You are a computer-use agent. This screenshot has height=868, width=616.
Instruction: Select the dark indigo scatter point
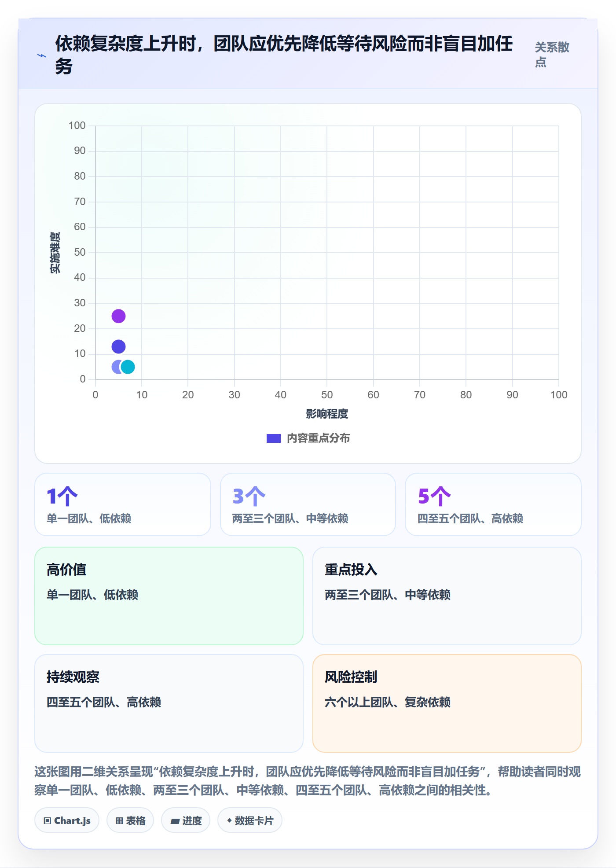(118, 347)
